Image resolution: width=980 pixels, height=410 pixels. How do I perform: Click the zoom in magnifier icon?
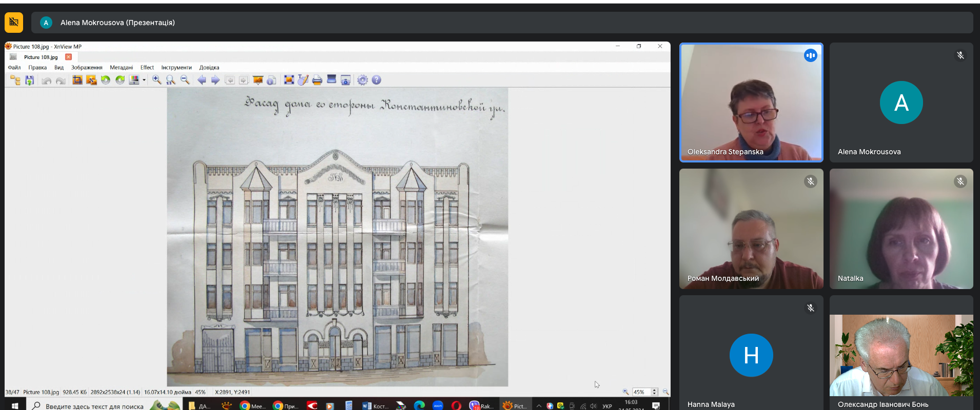pos(156,80)
